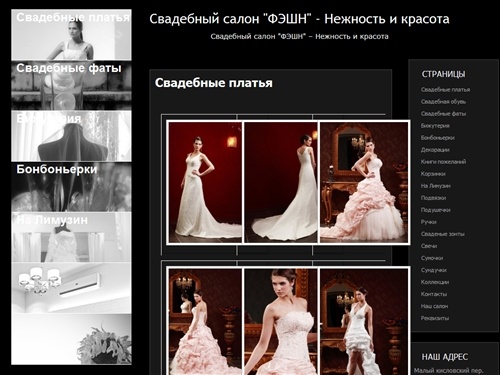View the close-up strapless pink dress photo

tap(281, 322)
